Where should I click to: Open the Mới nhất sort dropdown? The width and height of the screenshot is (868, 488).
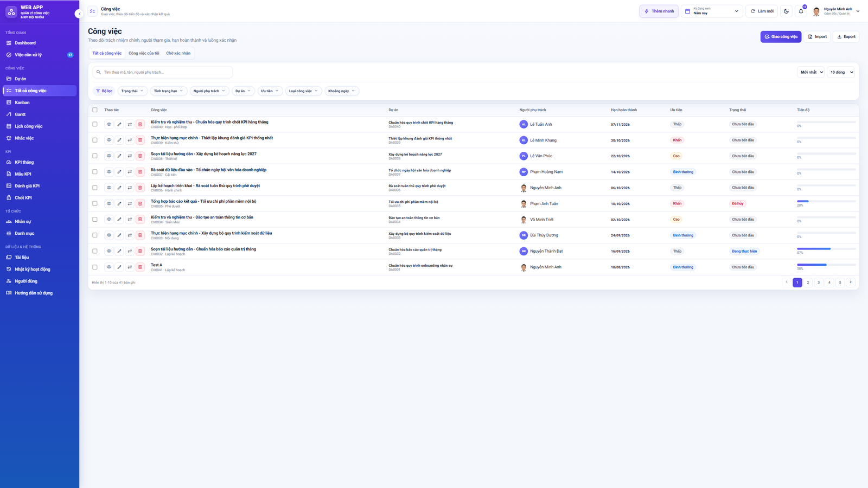[811, 72]
